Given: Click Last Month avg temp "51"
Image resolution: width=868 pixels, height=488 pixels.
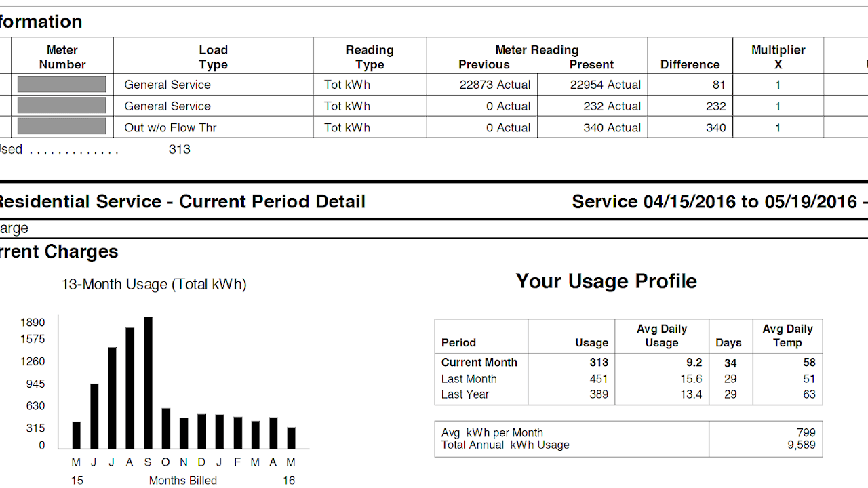Looking at the screenshot, I should click(x=809, y=379).
